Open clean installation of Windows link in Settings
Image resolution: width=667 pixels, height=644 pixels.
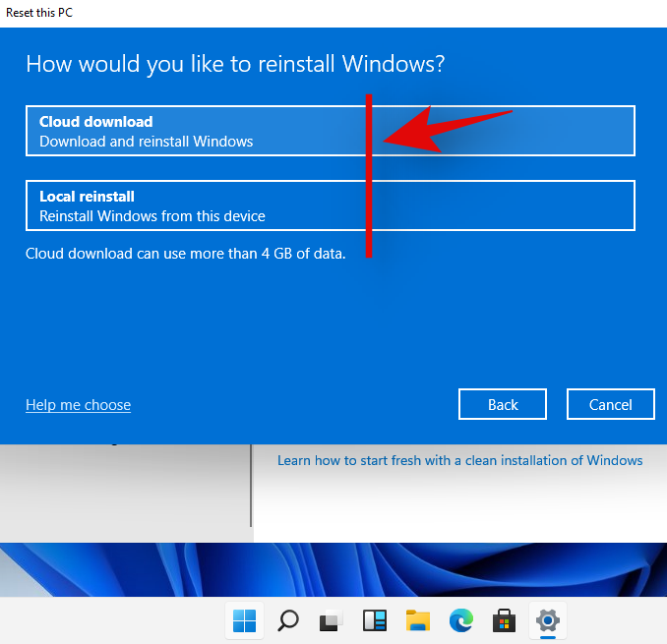point(459,460)
